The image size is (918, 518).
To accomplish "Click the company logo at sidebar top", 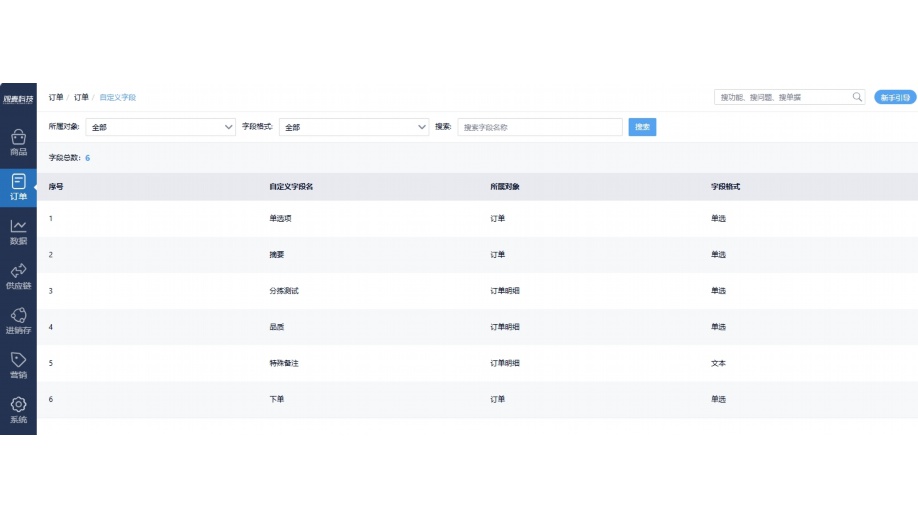I will (18, 98).
